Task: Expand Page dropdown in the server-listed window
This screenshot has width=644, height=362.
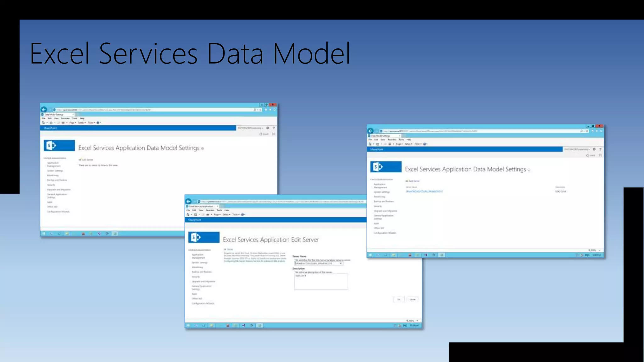Action: [399, 144]
